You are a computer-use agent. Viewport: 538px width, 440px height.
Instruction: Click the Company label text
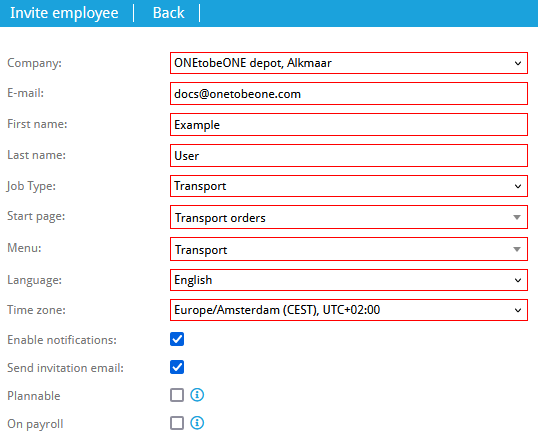[x=34, y=63]
